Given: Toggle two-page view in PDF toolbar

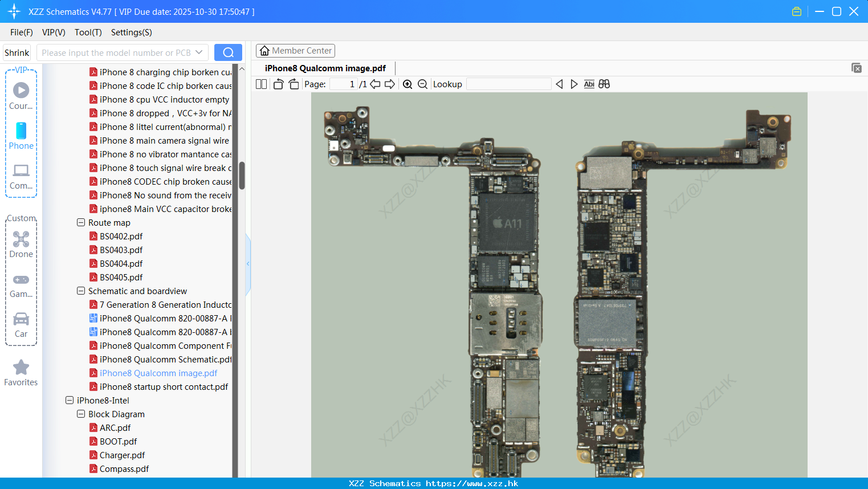Looking at the screenshot, I should [x=261, y=84].
